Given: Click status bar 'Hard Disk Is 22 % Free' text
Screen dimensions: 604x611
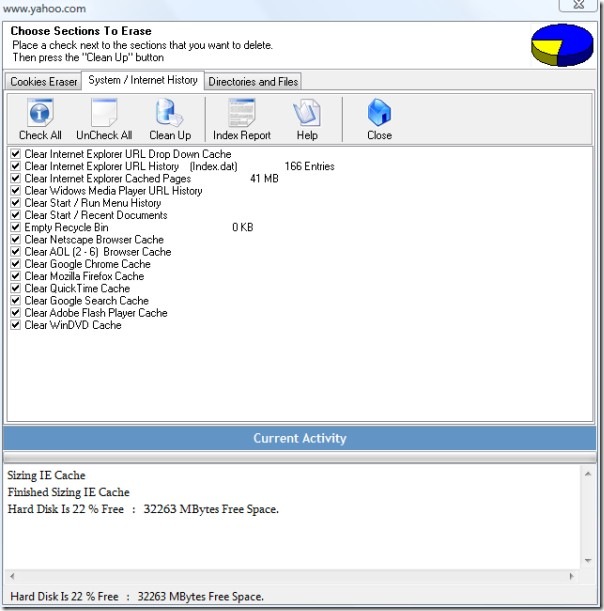Looking at the screenshot, I should pos(137,597).
